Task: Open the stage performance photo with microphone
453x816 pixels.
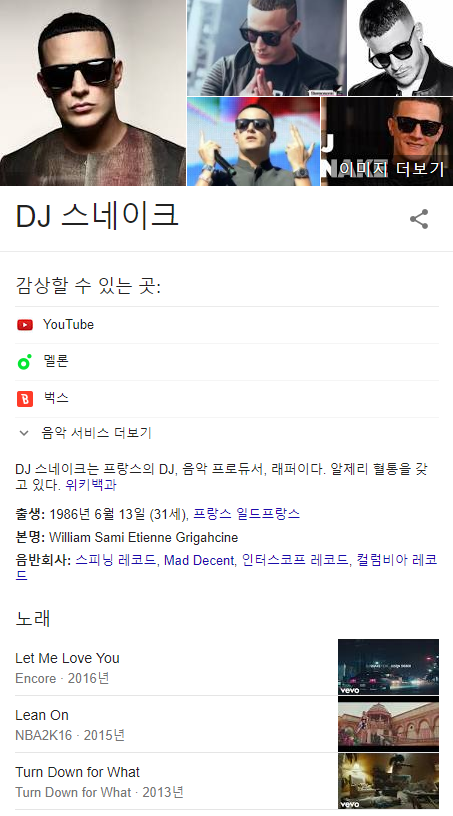Action: pyautogui.click(x=254, y=142)
